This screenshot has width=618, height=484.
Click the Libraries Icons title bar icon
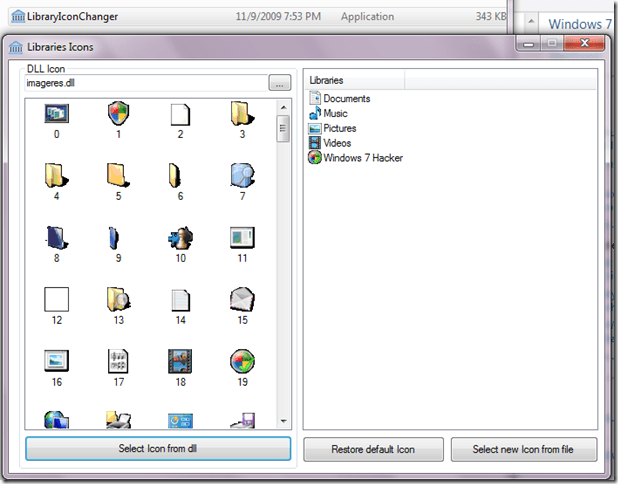pyautogui.click(x=16, y=47)
